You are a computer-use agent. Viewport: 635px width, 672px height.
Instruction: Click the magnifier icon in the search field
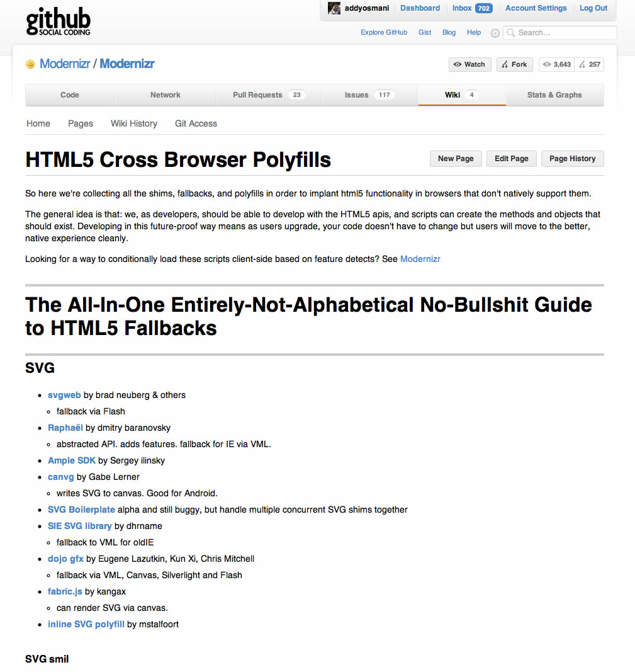click(x=511, y=33)
